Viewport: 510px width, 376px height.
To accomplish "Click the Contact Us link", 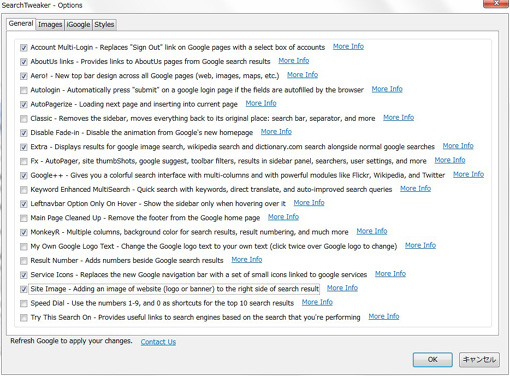I will 158,342.
